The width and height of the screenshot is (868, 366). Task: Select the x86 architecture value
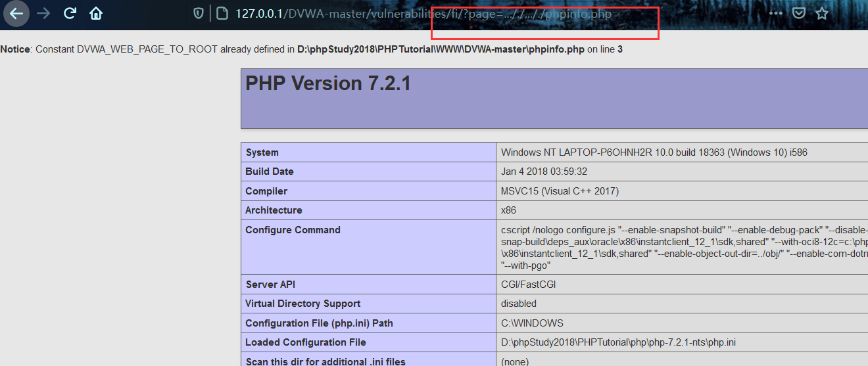tap(508, 210)
